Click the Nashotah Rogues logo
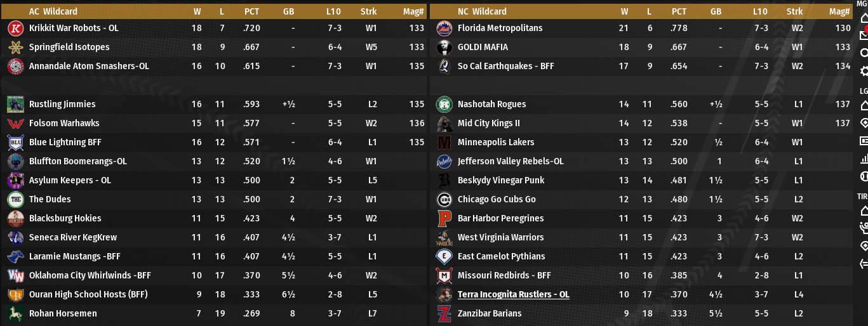This screenshot has height=326, width=868. 444,105
